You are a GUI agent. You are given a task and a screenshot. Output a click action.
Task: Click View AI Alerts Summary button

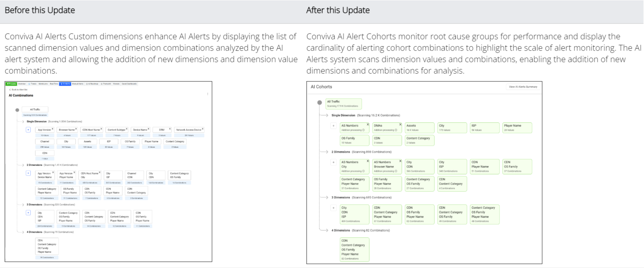coord(523,87)
